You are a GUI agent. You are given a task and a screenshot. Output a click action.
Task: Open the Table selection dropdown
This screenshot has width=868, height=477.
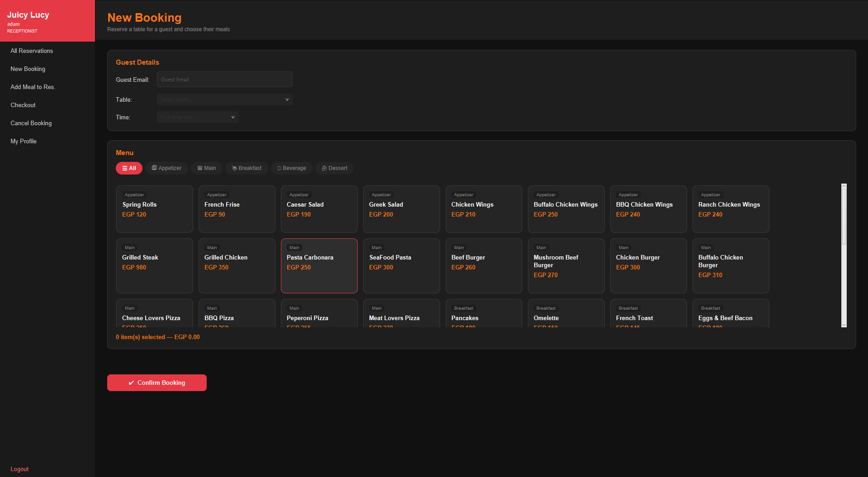(224, 99)
